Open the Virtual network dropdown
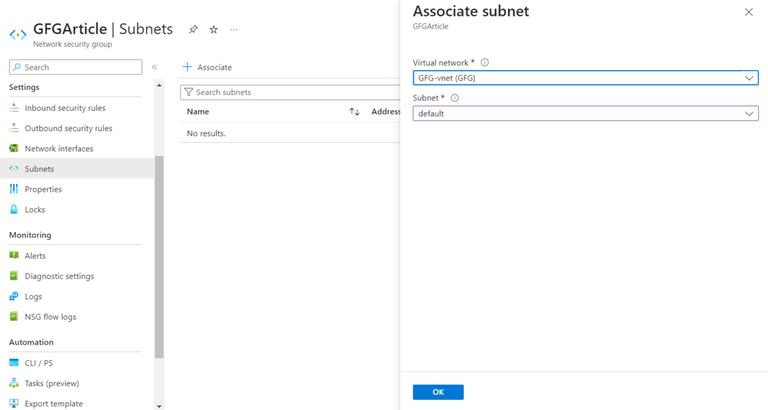Screen dimensions: 768x410 point(585,78)
